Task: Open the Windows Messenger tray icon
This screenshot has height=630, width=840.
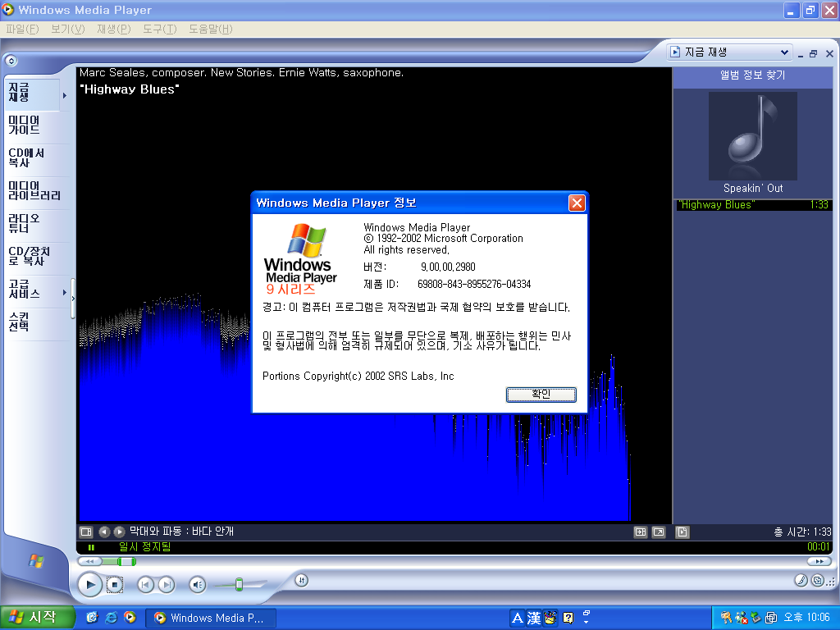Action: coord(741,618)
